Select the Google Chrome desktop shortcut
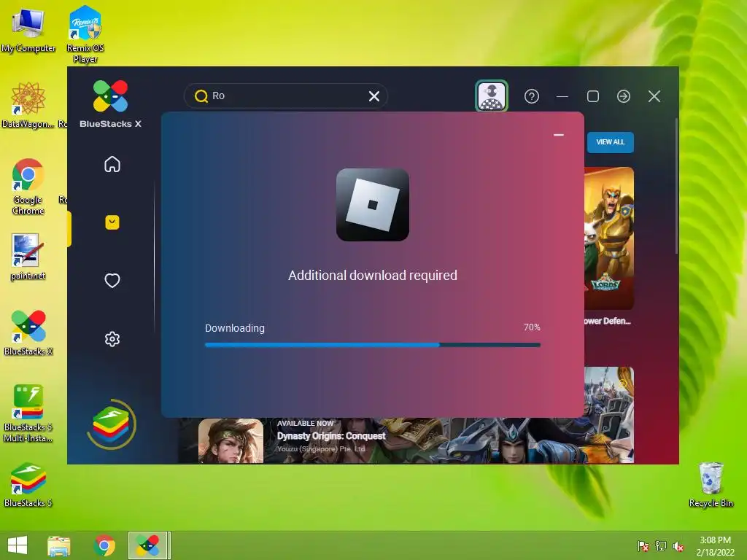The height and width of the screenshot is (560, 747). pos(28,187)
